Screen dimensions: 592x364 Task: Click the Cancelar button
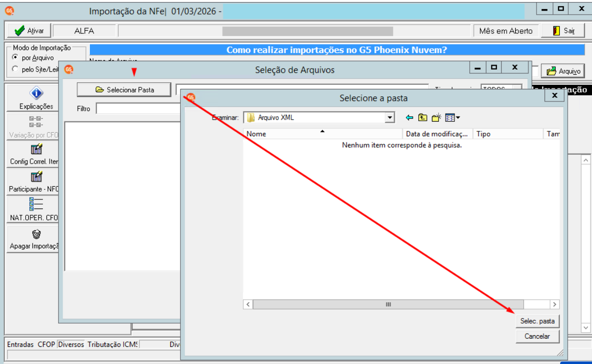[x=537, y=336]
